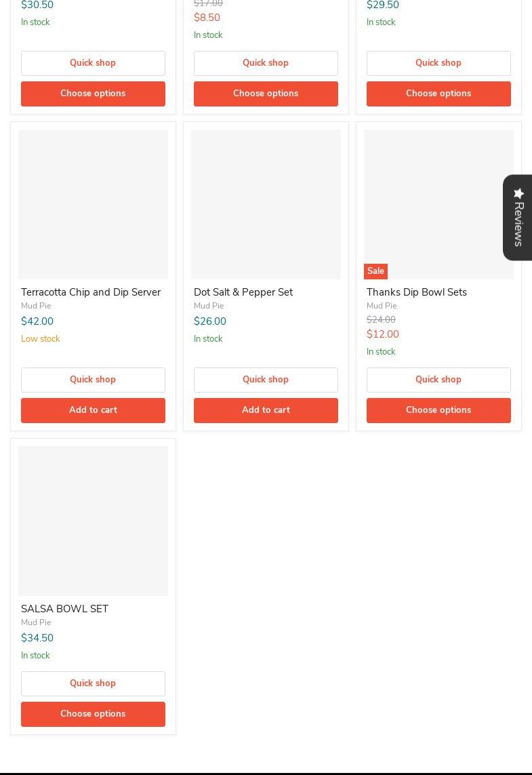The height and width of the screenshot is (775, 532).
Task: Click the Dot Salt & Pepper Set image
Action: click(266, 204)
